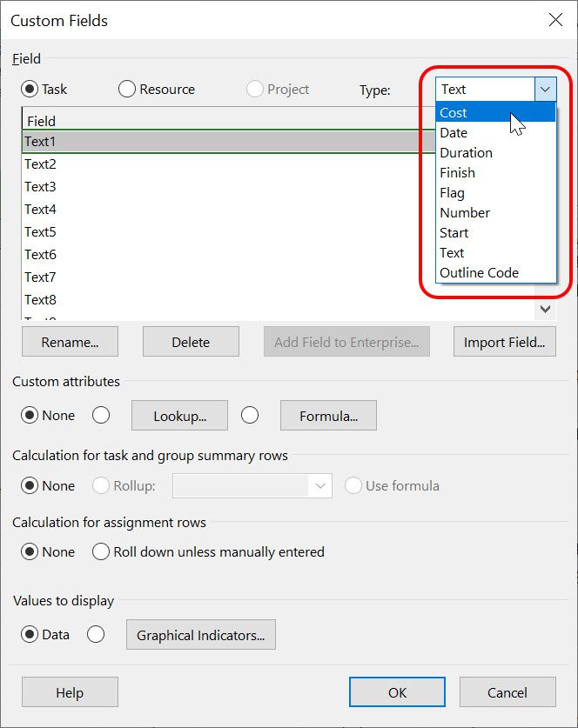Choose Date from the Type list

point(495,133)
